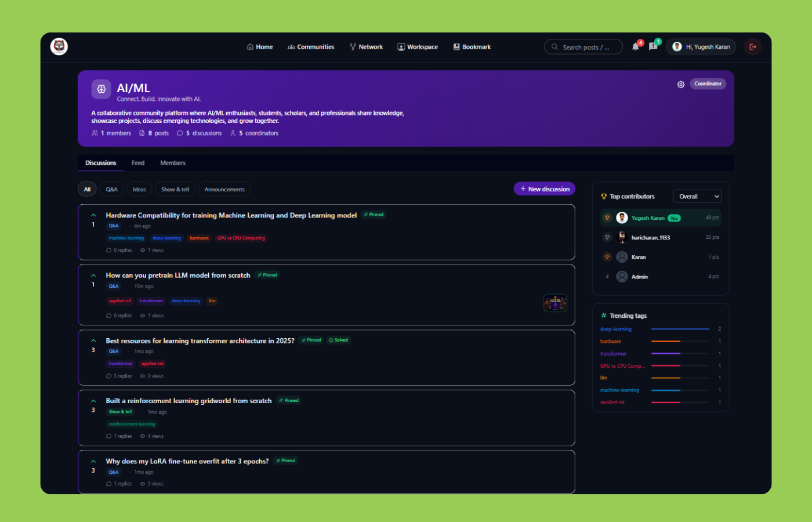This screenshot has height=522, width=812.
Task: Click Karan's contributor avatar
Action: 622,257
